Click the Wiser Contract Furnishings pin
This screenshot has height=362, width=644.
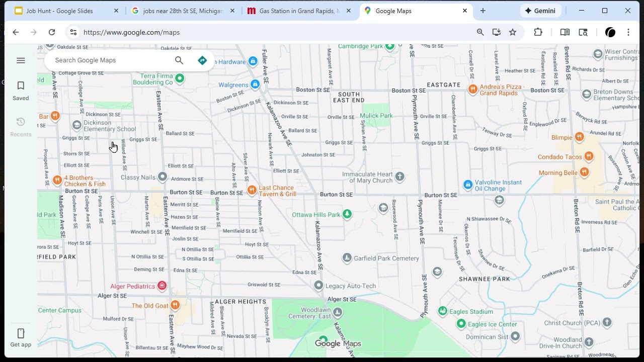coord(598,54)
